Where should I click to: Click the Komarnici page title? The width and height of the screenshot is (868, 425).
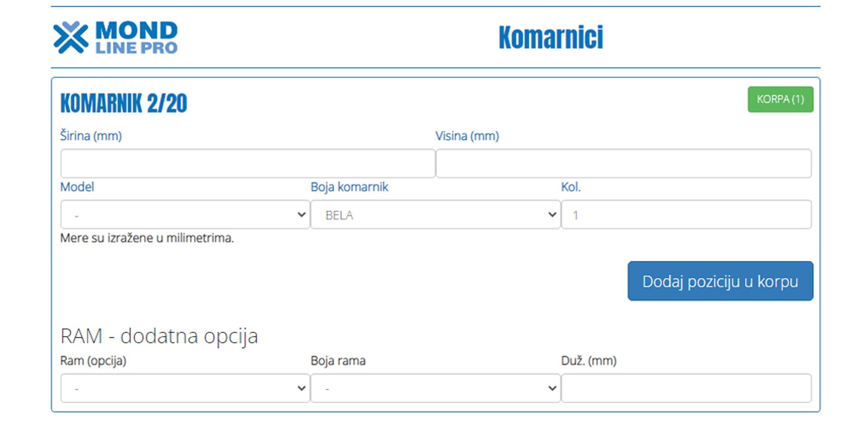551,37
